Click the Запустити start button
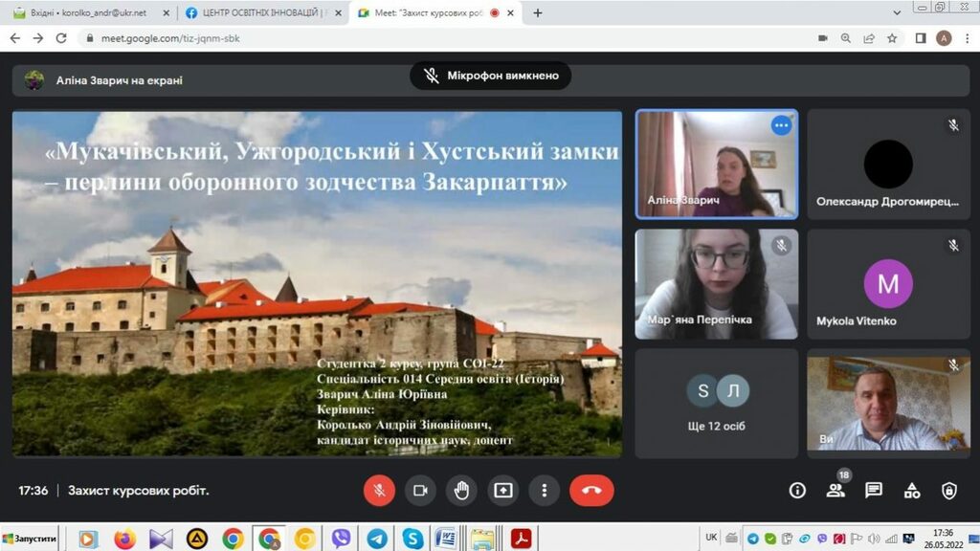Screen dimensions: 980x551 pyautogui.click(x=29, y=539)
